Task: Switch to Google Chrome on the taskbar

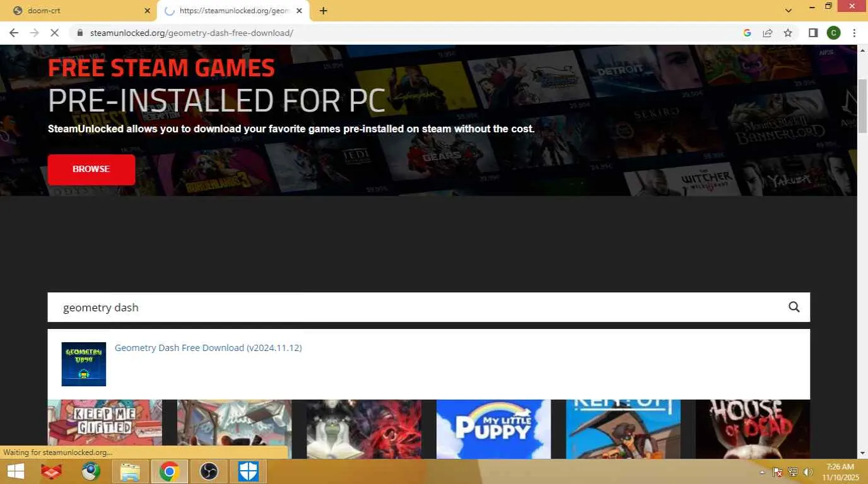Action: 169,471
